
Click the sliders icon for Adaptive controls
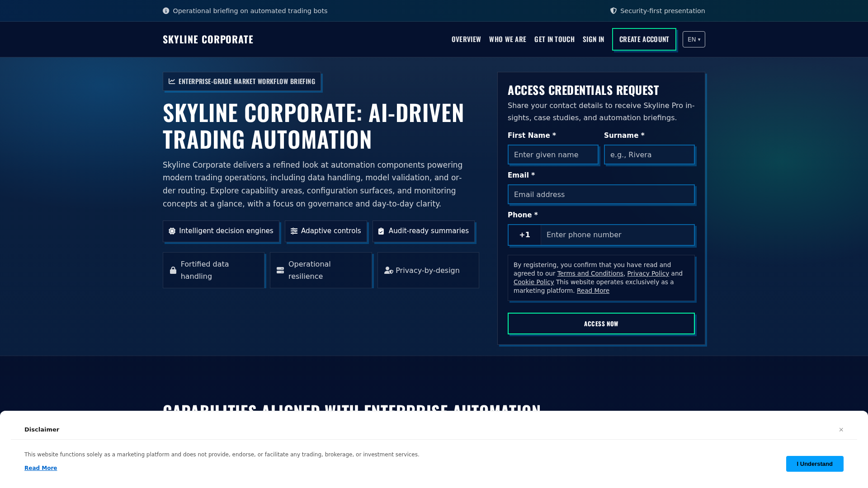(x=294, y=231)
